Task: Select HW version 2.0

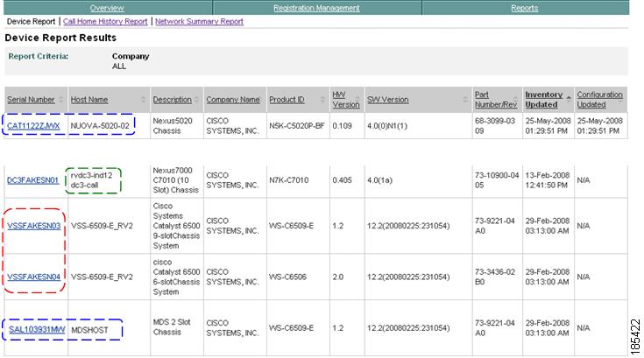Action: 337,277
